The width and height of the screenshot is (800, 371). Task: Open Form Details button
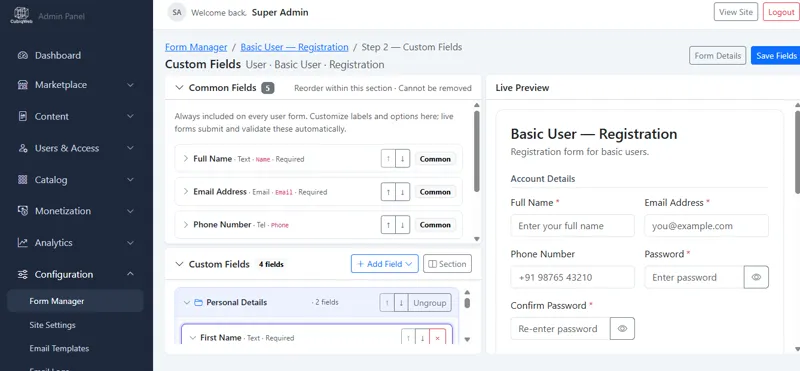point(717,56)
